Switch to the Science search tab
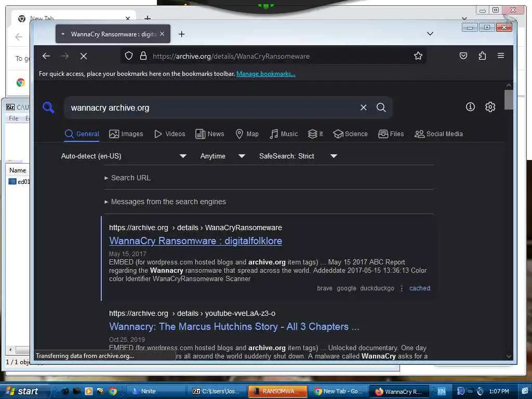The height and width of the screenshot is (399, 532). pyautogui.click(x=350, y=134)
